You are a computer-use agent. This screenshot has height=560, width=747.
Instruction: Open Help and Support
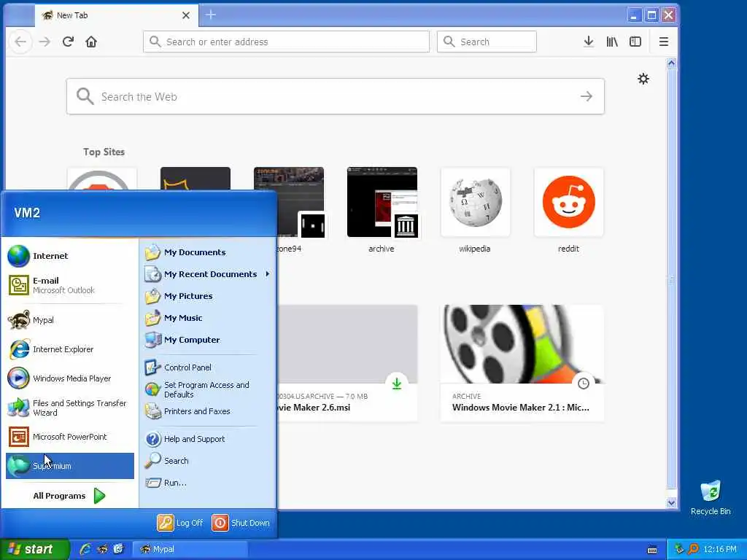tap(207, 439)
